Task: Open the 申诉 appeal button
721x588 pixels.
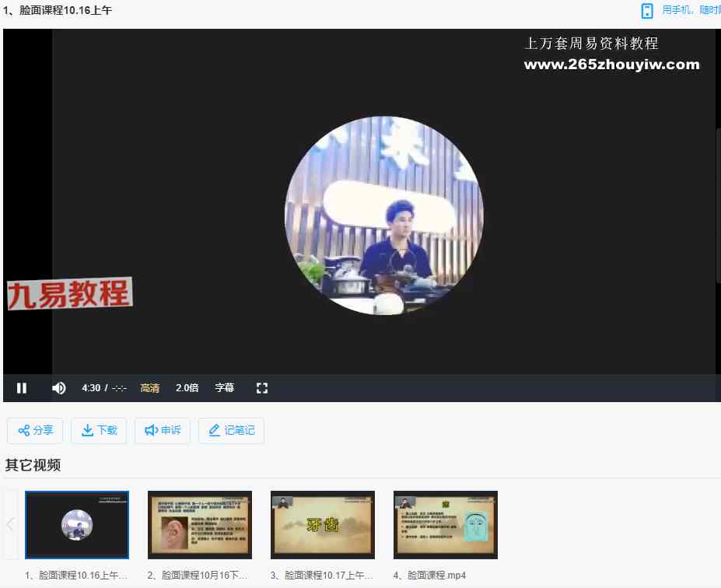Action: pos(163,431)
